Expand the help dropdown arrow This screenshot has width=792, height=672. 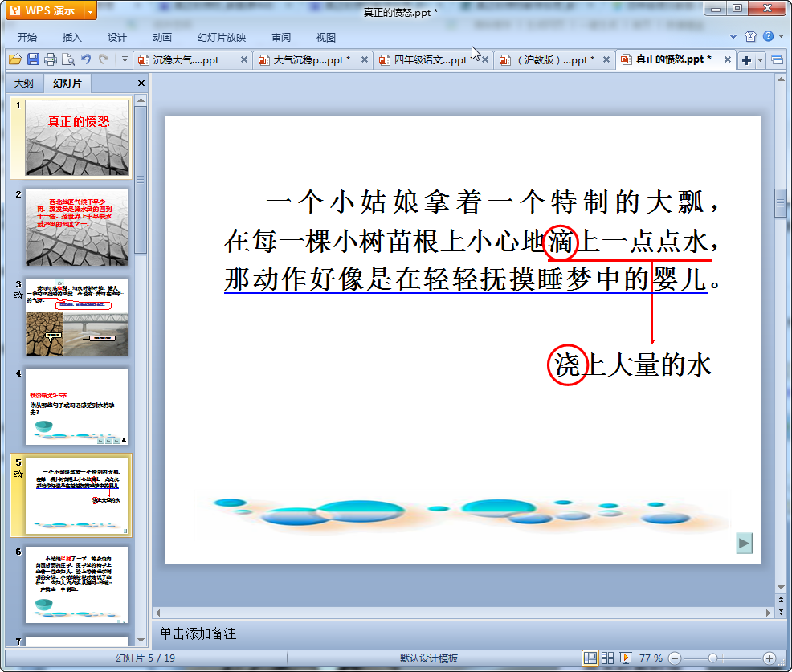[x=782, y=36]
